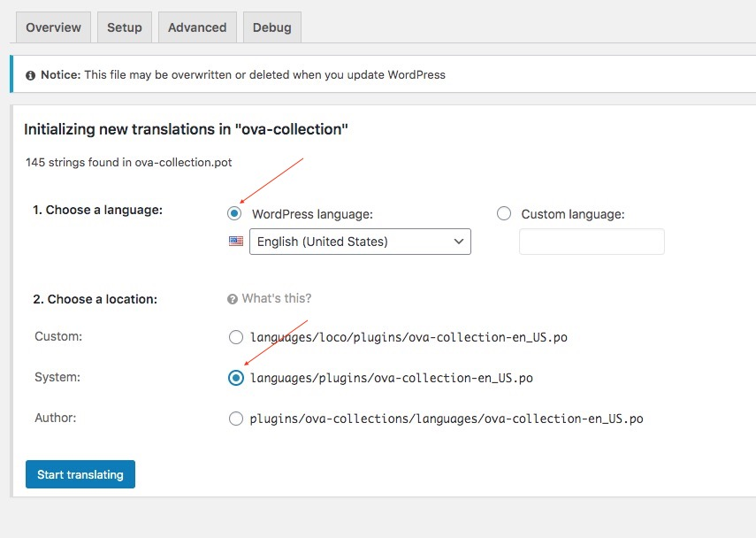Screen dimensions: 756x538
Task: Click the United States flag icon
Action: coord(236,242)
